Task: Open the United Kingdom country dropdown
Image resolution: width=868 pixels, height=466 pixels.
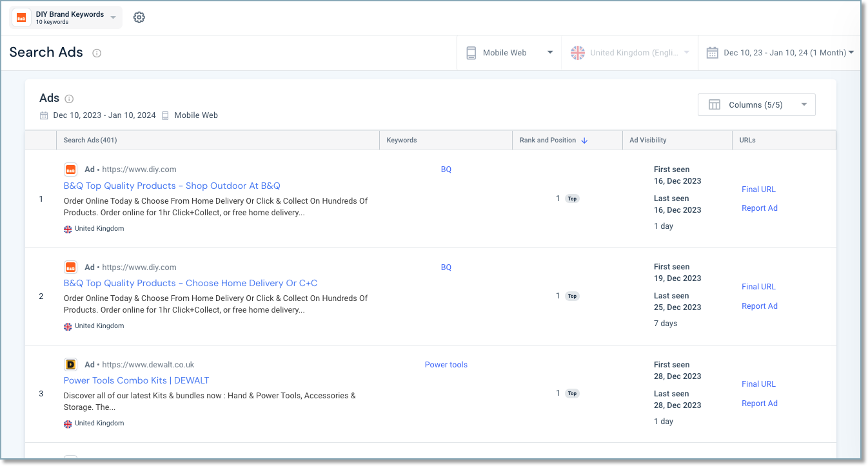Action: point(630,53)
